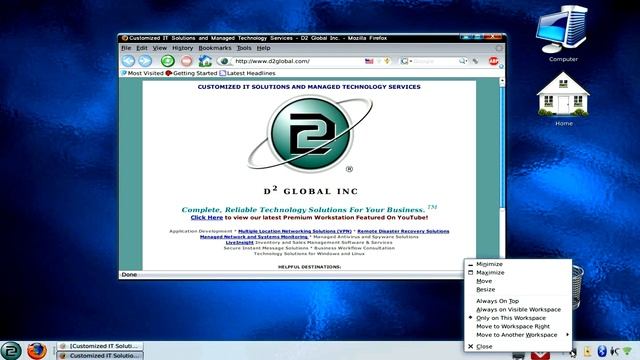Launch Firefox from the taskbar launcher
Image resolution: width=640 pixels, height=360 pixels.
click(37, 351)
